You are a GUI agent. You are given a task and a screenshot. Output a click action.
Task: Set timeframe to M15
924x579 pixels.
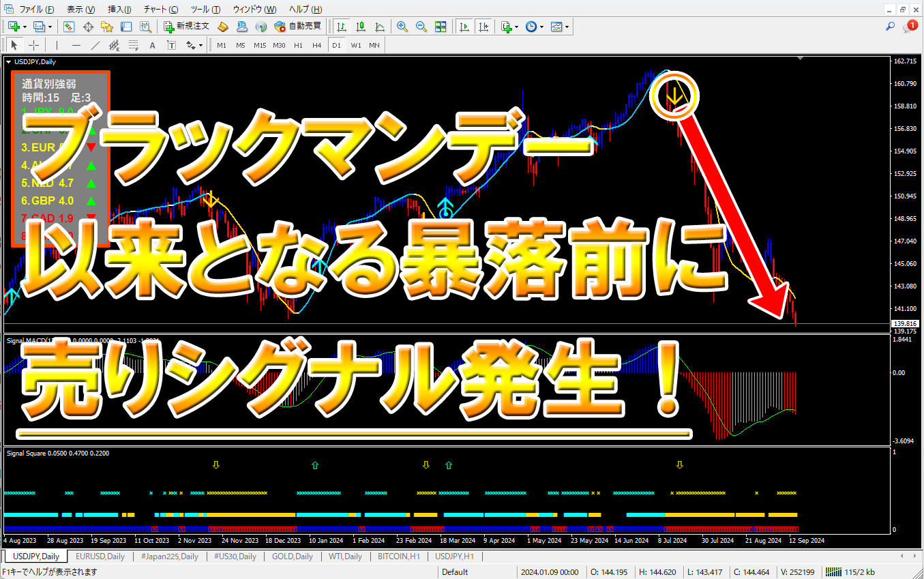tap(260, 46)
